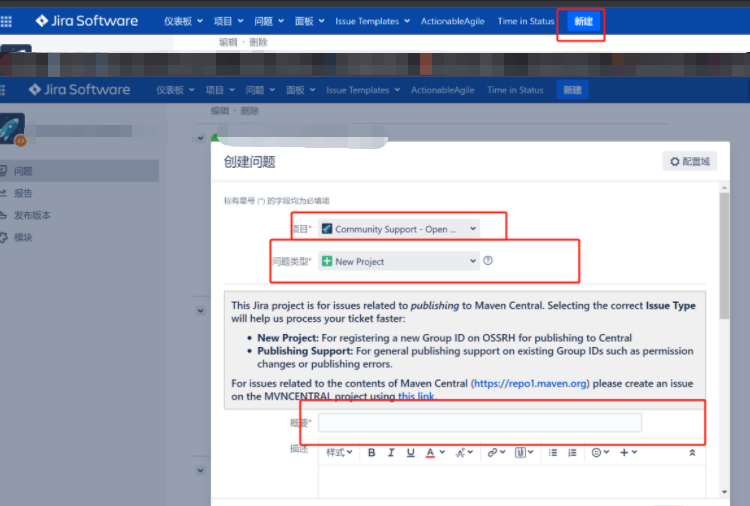Open the 仪表板 menu in the undimmed navbar
750x506 pixels.
[183, 21]
